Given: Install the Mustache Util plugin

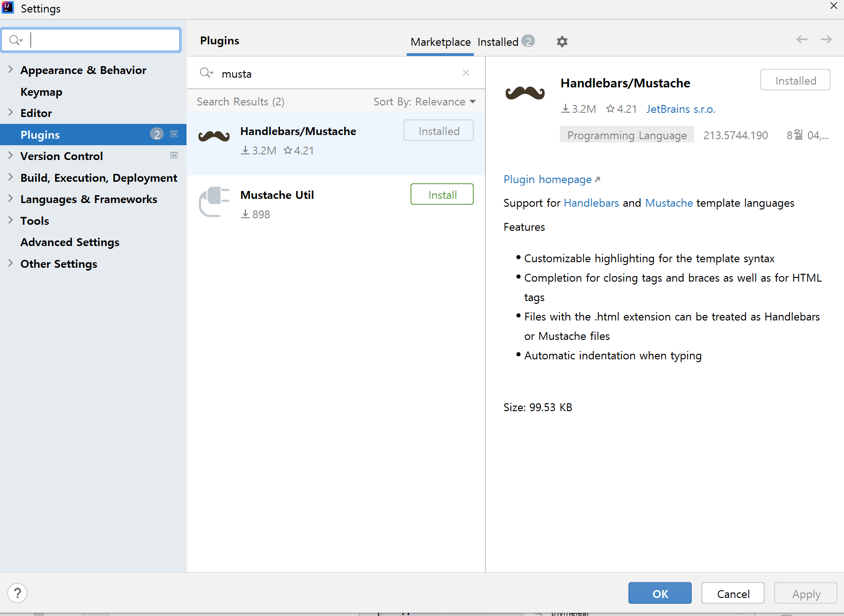Looking at the screenshot, I should point(442,194).
